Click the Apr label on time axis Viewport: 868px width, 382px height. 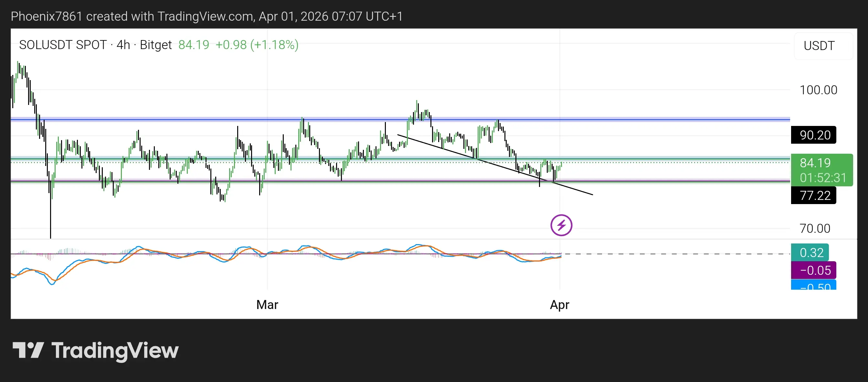[559, 305]
